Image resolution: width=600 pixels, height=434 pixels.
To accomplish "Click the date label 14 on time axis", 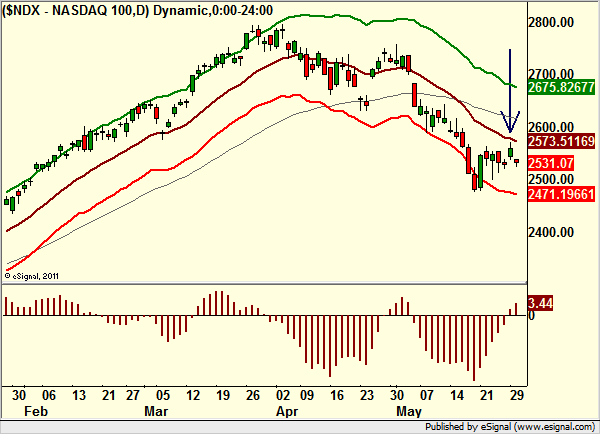I will (x=457, y=395).
